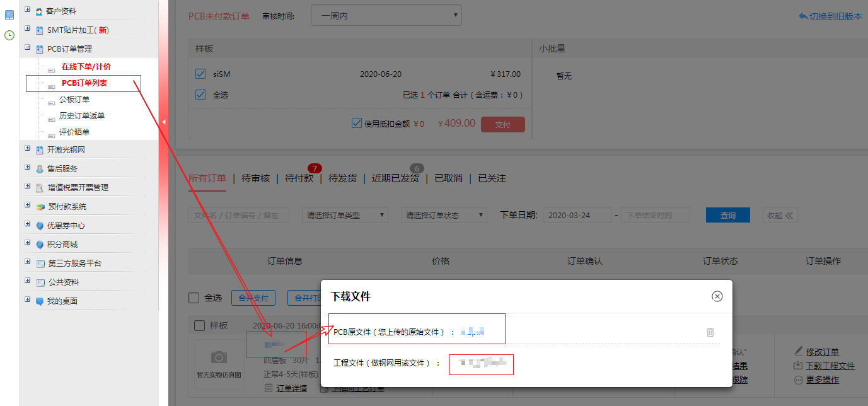Select 在线下单/计价 menu item

click(x=86, y=67)
